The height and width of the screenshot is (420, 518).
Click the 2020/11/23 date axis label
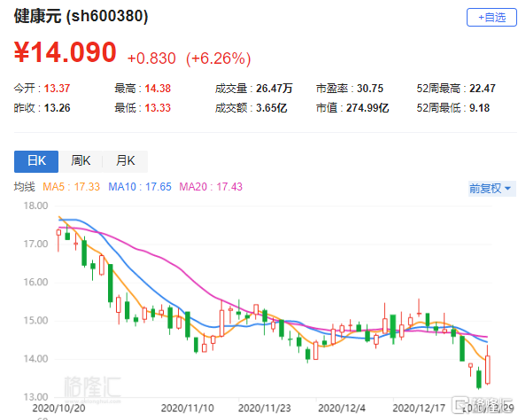(x=265, y=408)
